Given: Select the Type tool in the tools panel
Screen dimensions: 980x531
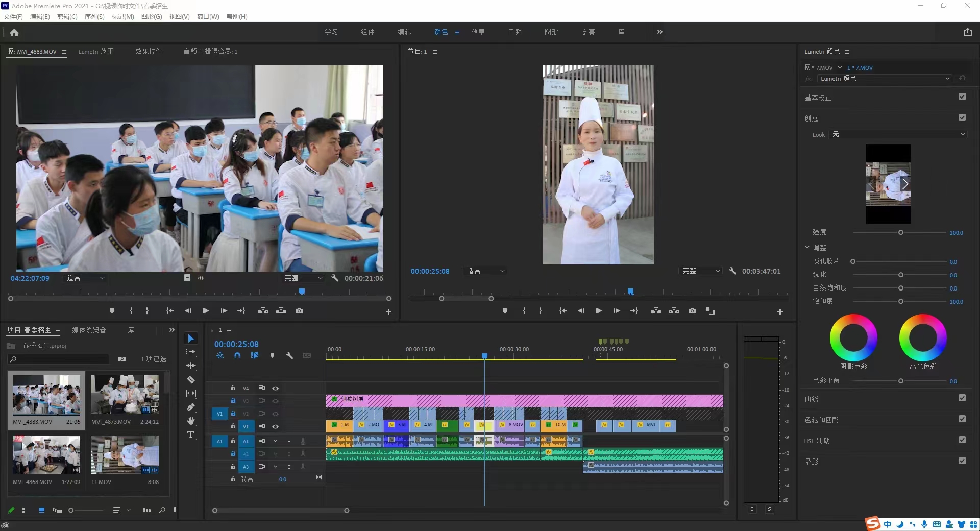Looking at the screenshot, I should [x=191, y=435].
